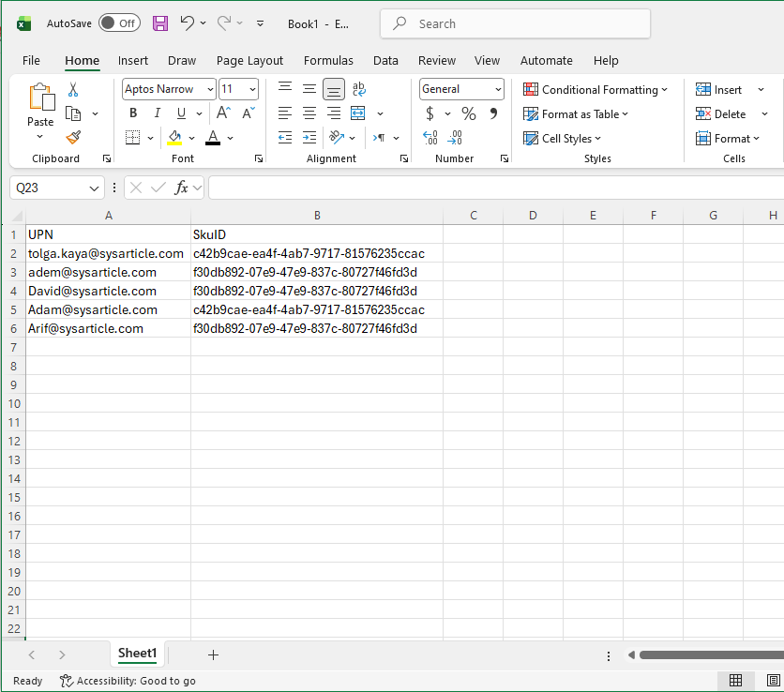Toggle AutoSave switch on
The image size is (784, 692).
tap(119, 23)
